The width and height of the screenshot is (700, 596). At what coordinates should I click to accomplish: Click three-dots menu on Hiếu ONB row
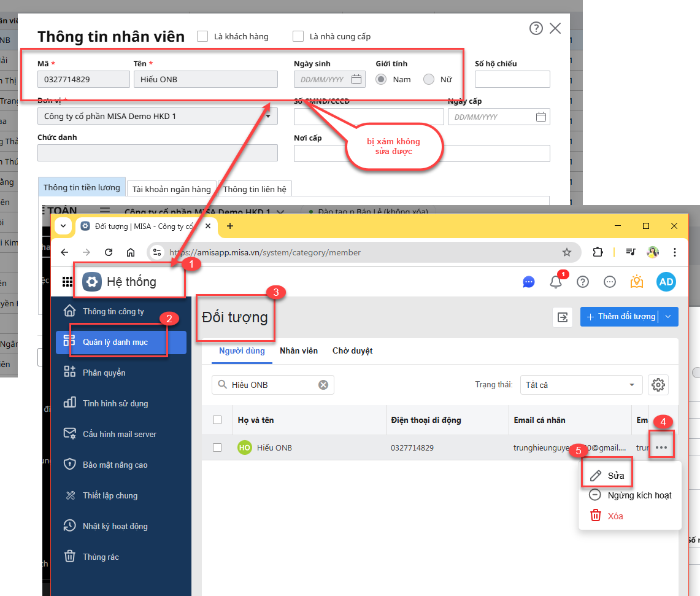[661, 447]
